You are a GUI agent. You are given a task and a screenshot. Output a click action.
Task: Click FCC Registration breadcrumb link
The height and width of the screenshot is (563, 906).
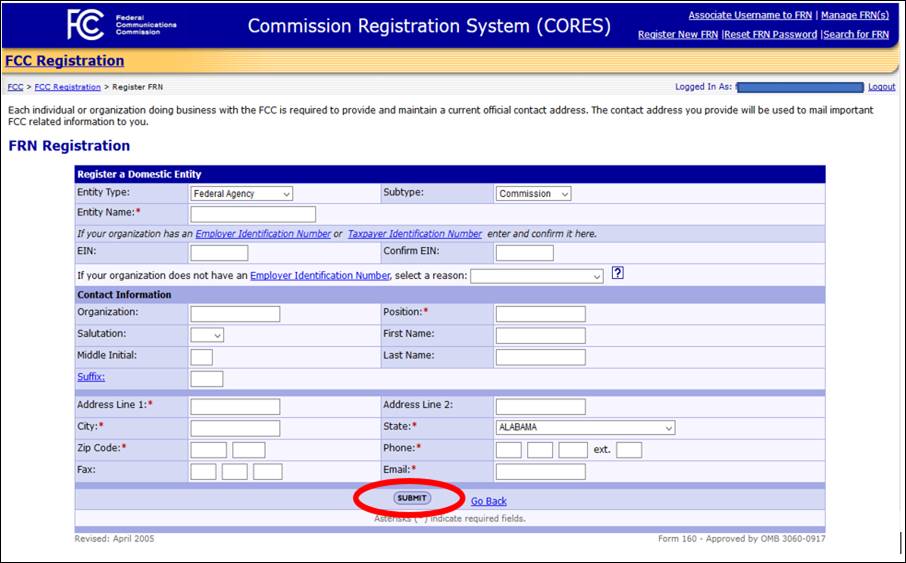click(68, 87)
